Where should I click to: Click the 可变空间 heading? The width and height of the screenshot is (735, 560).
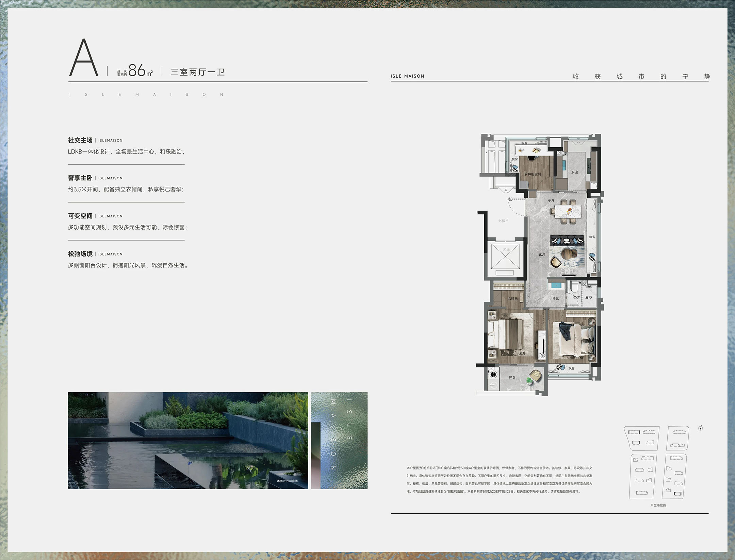tap(80, 216)
